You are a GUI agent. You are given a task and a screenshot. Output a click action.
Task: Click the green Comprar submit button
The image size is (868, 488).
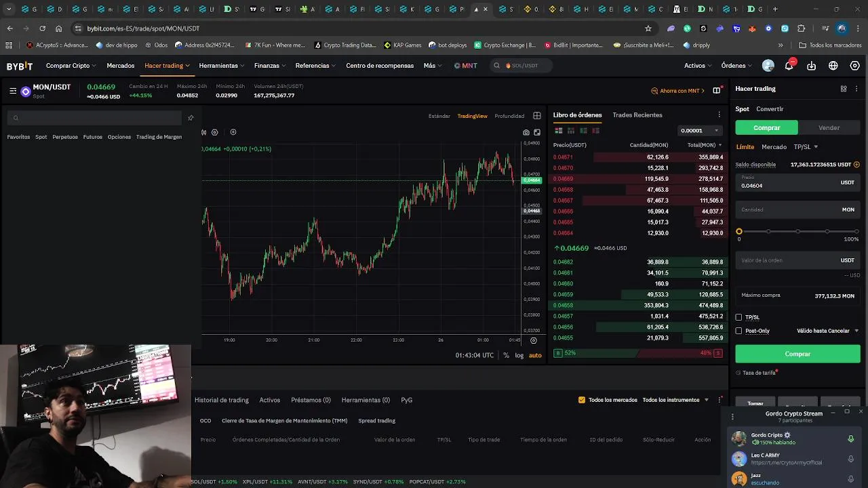click(797, 354)
